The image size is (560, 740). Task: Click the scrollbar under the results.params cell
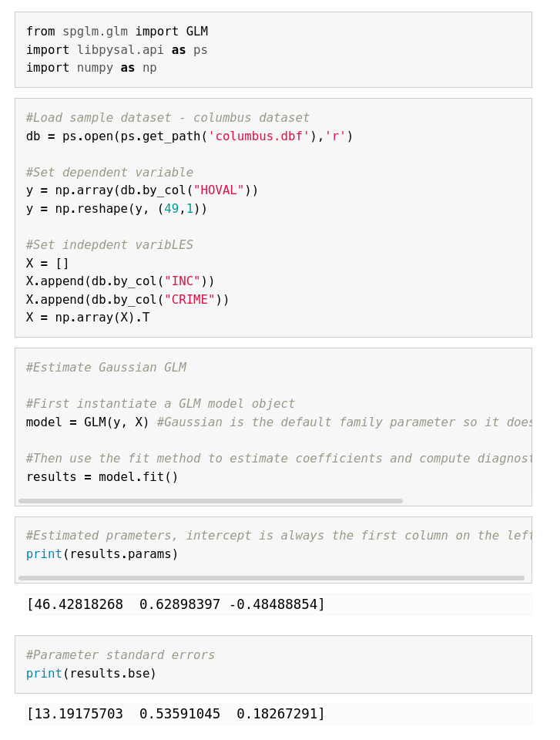click(x=271, y=578)
